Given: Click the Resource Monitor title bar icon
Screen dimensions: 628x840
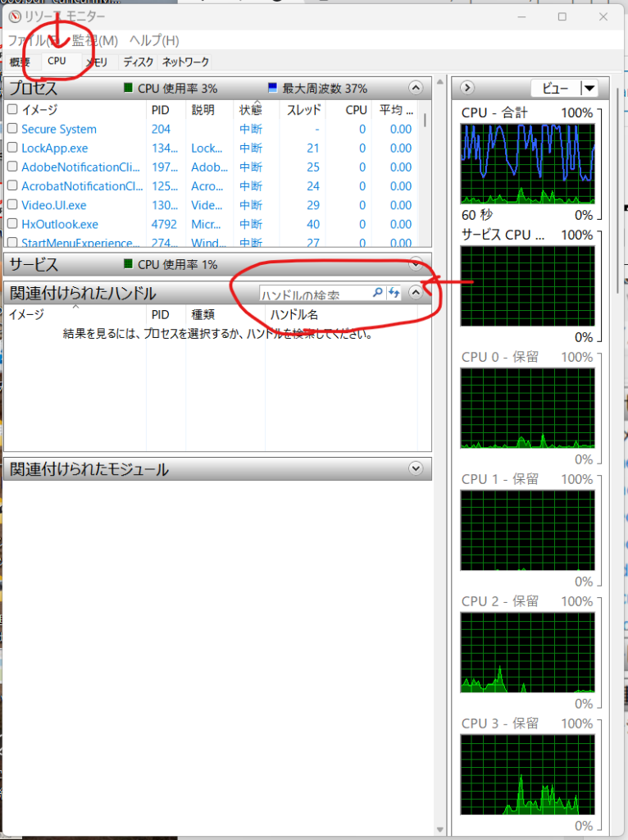Looking at the screenshot, I should coord(14,16).
